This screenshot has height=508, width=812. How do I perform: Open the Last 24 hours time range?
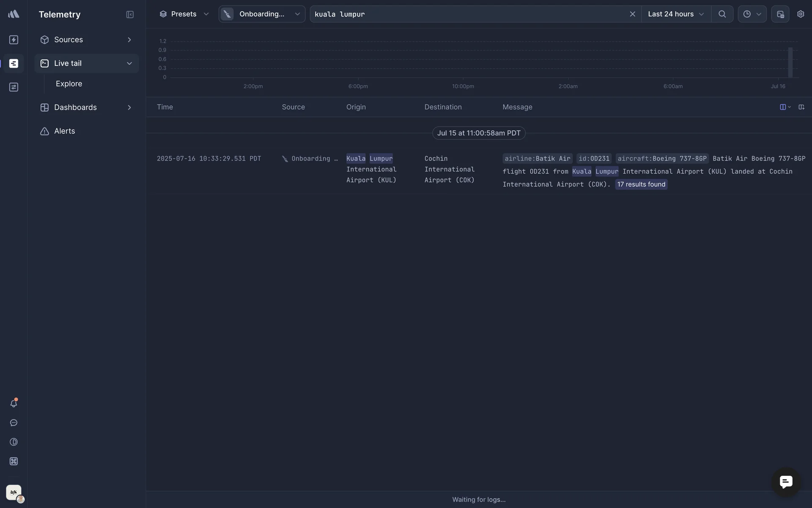pyautogui.click(x=675, y=14)
